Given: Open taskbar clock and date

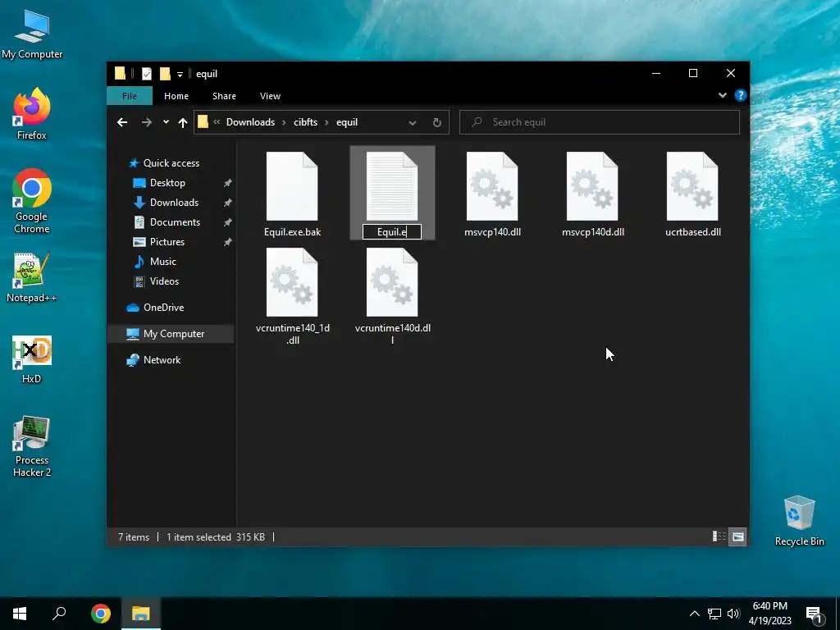Looking at the screenshot, I should tap(769, 614).
